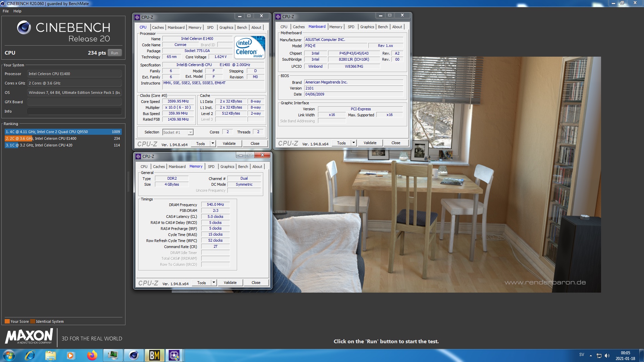Open the Windows Start menu orb
Image resolution: width=644 pixels, height=362 pixels.
point(9,355)
